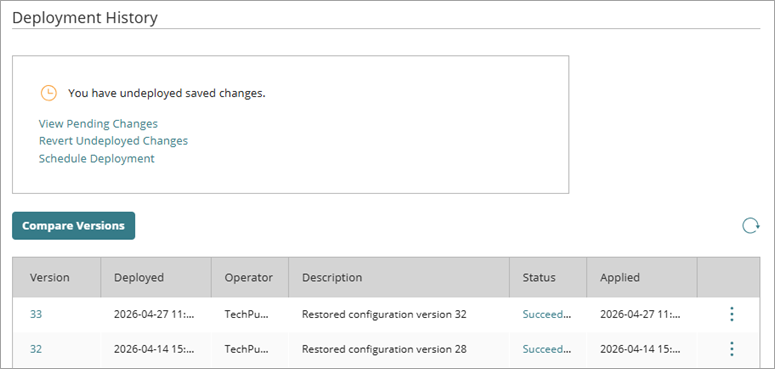
Task: Open the View Pending Changes link
Action: pos(98,123)
